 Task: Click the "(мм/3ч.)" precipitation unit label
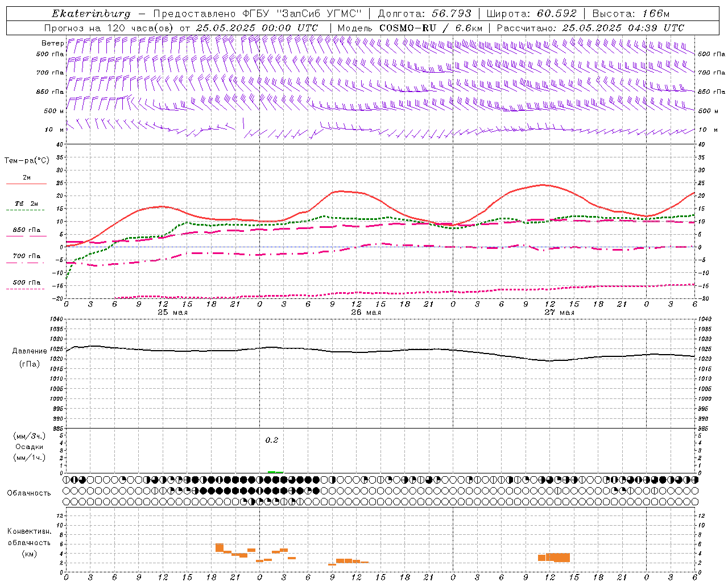[30, 436]
